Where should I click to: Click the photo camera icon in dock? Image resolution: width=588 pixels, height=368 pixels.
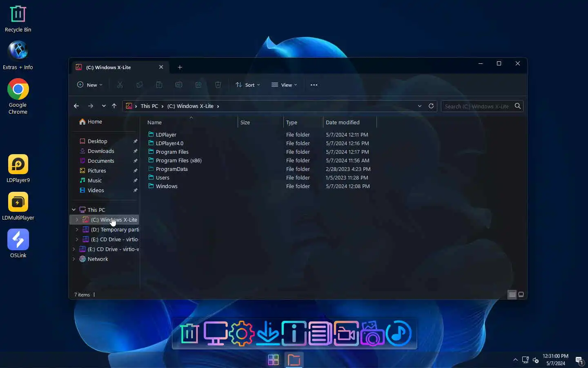coord(372,334)
